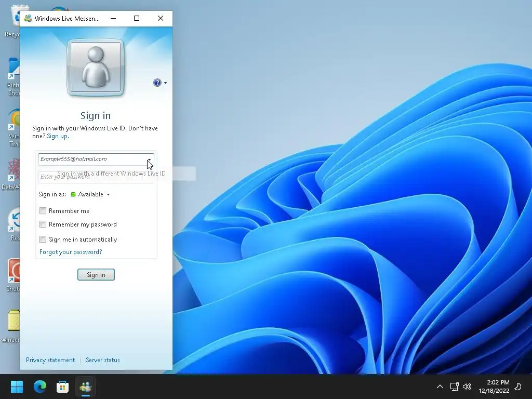
Task: Open the Privacy statement link
Action: pos(50,360)
